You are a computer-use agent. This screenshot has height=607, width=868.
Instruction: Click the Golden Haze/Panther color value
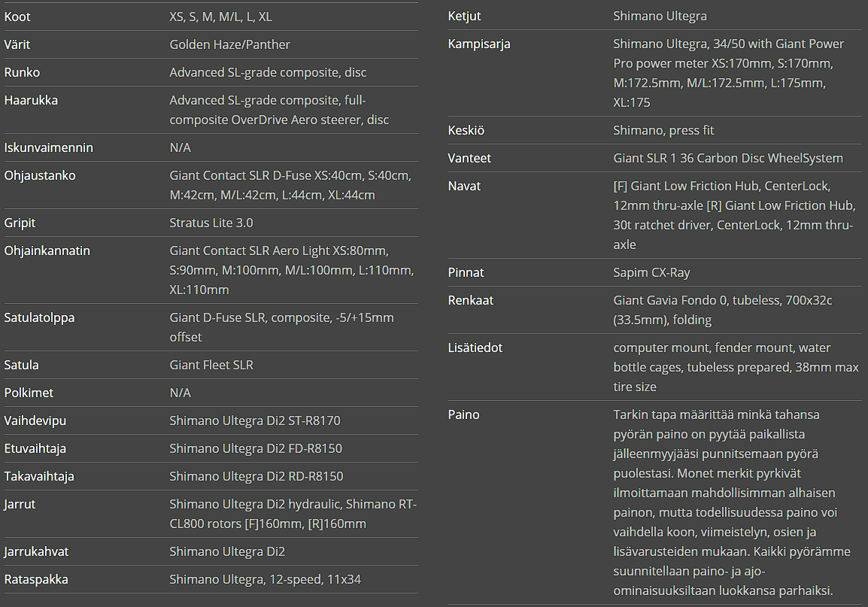(229, 44)
